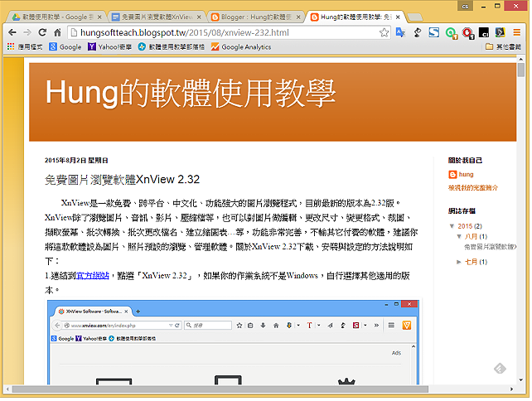
Task: Close the Google Drive tab
Action: tap(99, 17)
